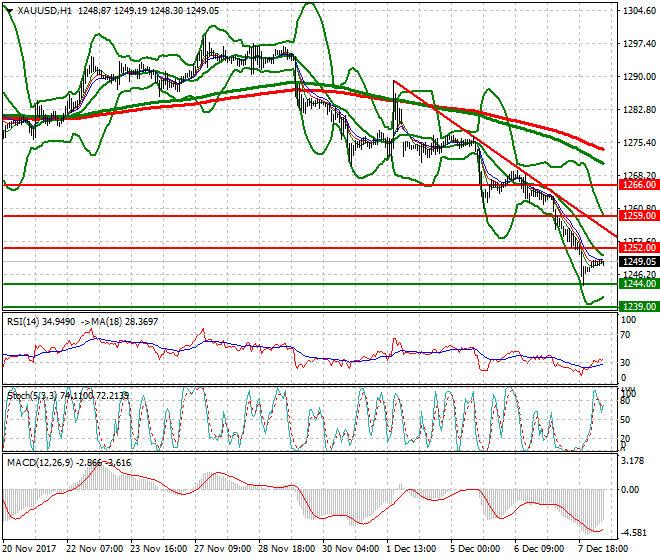Select the 1252.00 red price level label
The width and height of the screenshot is (660, 560).
[x=639, y=248]
